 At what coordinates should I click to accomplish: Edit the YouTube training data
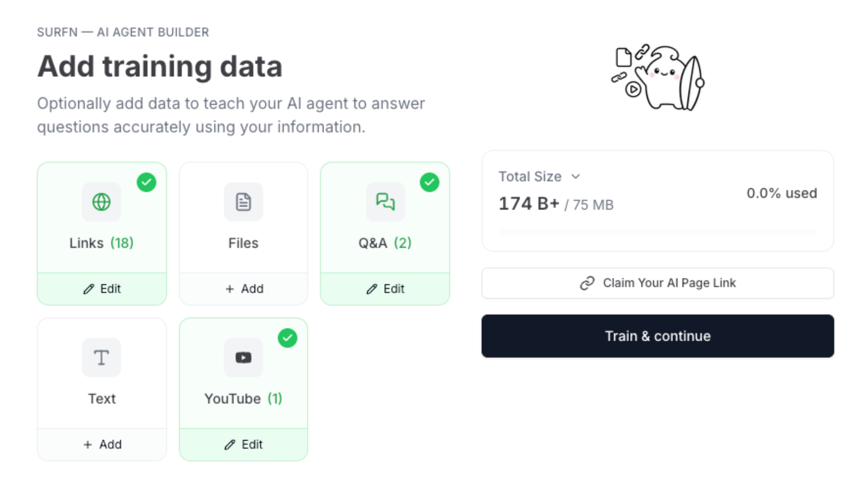[243, 445]
